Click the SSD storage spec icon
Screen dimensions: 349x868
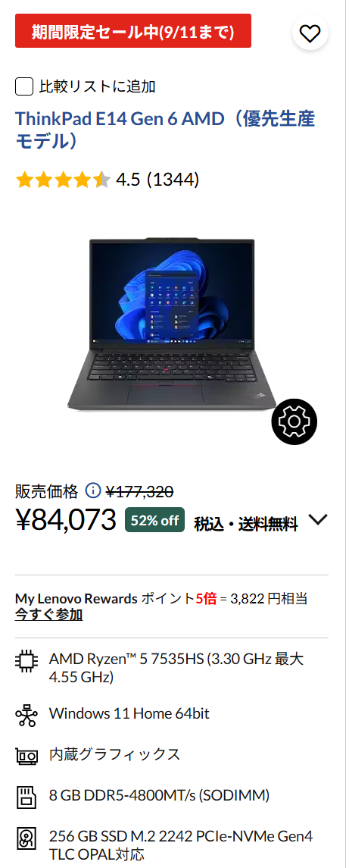(x=26, y=838)
